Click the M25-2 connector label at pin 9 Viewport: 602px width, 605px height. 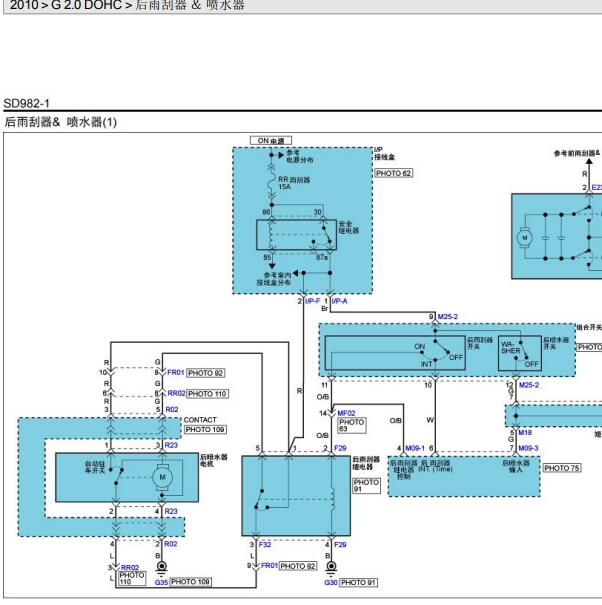pos(447,317)
